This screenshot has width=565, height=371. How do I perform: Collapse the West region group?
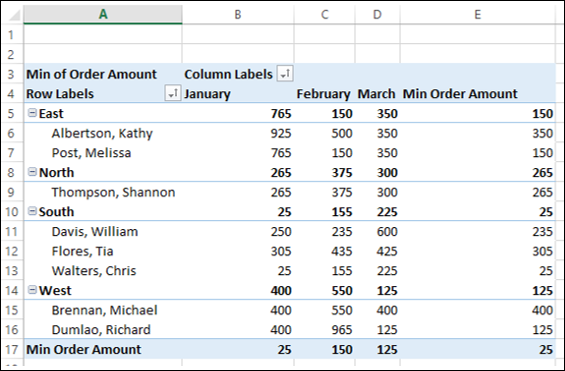click(x=32, y=290)
